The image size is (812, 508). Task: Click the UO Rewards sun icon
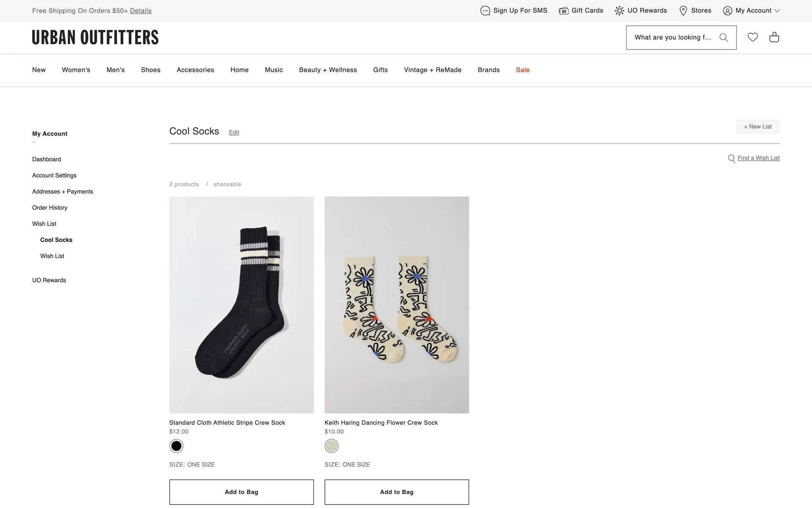pyautogui.click(x=619, y=11)
